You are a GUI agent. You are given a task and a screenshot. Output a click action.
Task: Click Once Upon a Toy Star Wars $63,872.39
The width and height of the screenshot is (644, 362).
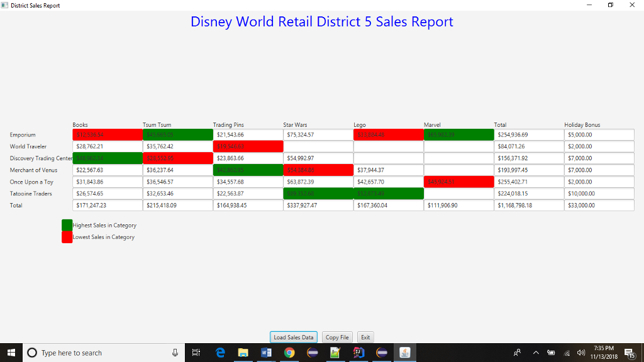(x=318, y=182)
